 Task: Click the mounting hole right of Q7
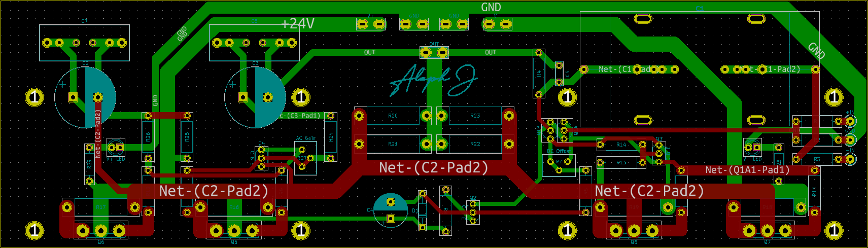click(834, 230)
